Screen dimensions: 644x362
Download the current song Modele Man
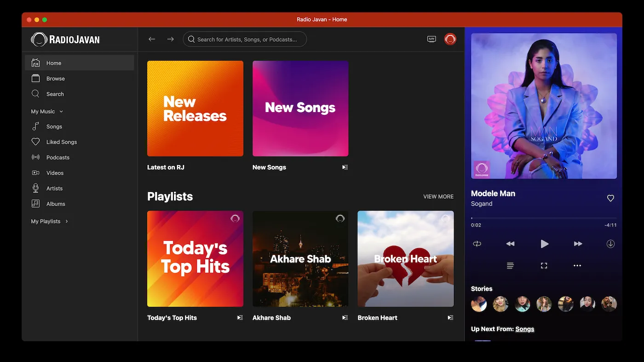[x=610, y=244]
